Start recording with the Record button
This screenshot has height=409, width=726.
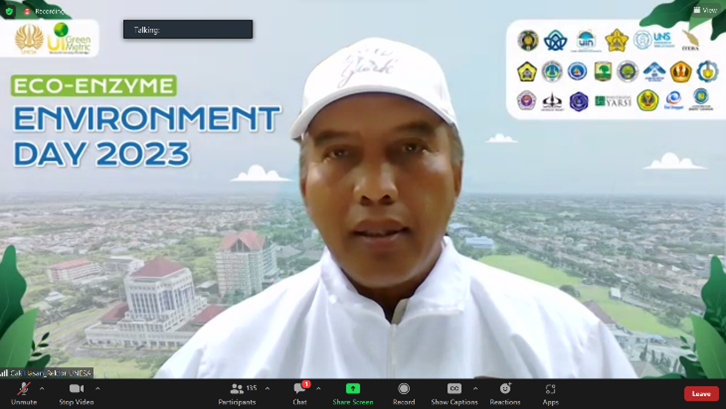(404, 391)
